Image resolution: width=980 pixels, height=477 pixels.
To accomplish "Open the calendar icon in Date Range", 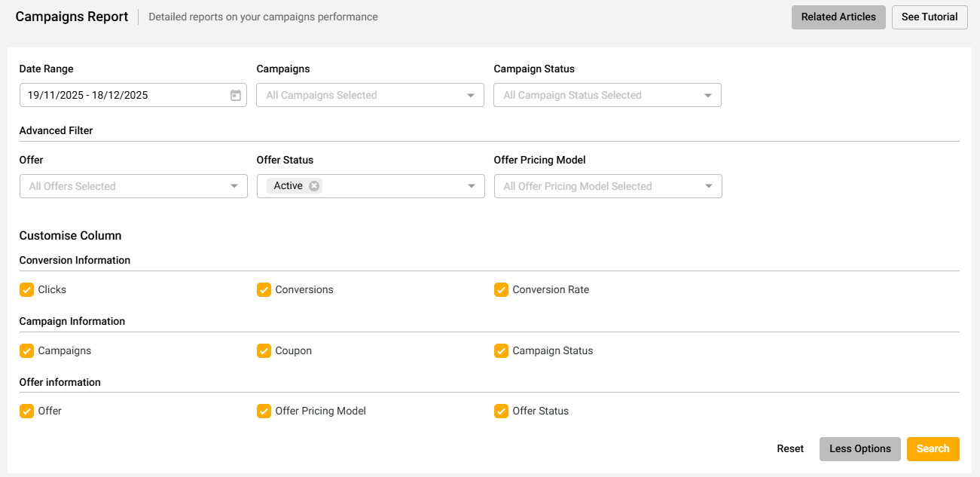I will [x=235, y=95].
